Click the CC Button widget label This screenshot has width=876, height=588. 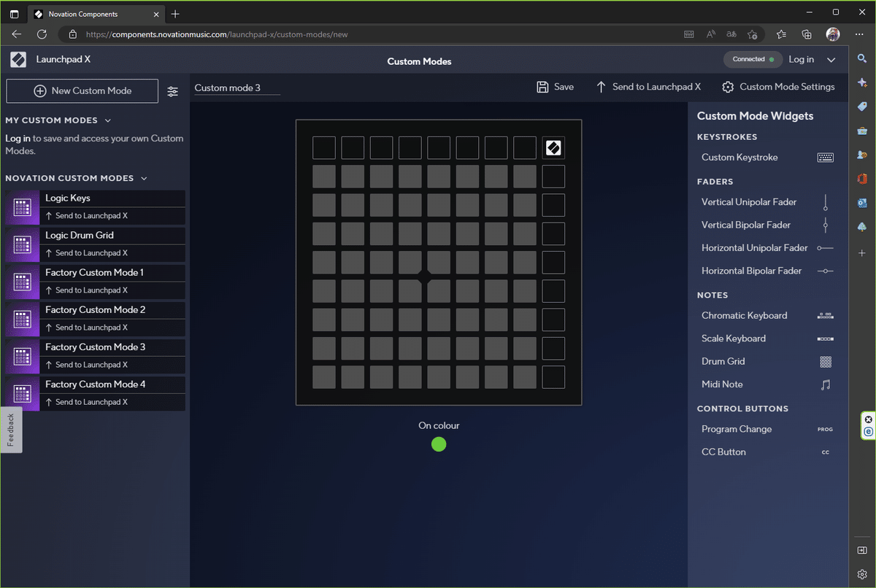pyautogui.click(x=723, y=452)
